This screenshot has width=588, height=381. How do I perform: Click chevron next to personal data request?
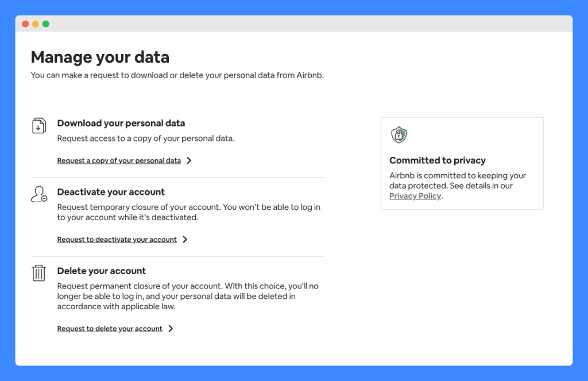[189, 161]
